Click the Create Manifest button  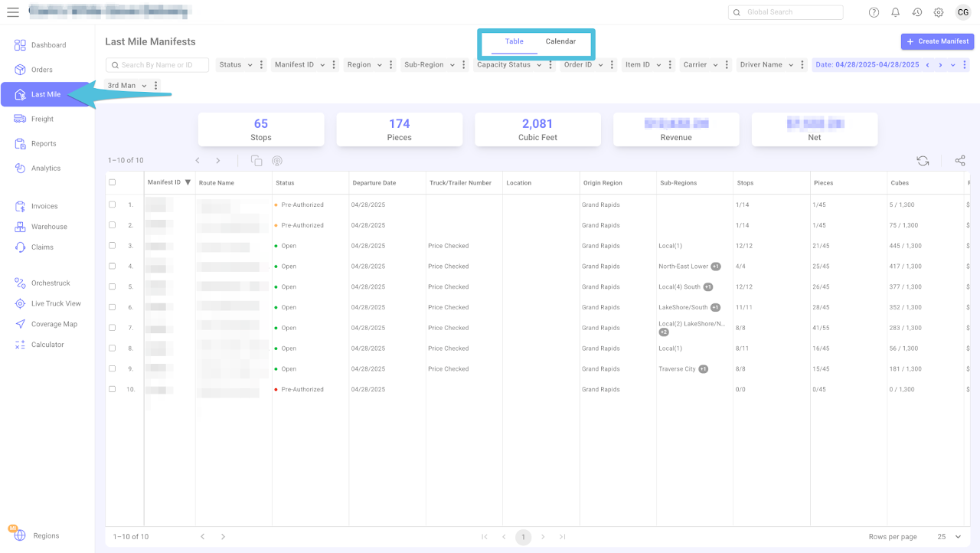(x=937, y=41)
